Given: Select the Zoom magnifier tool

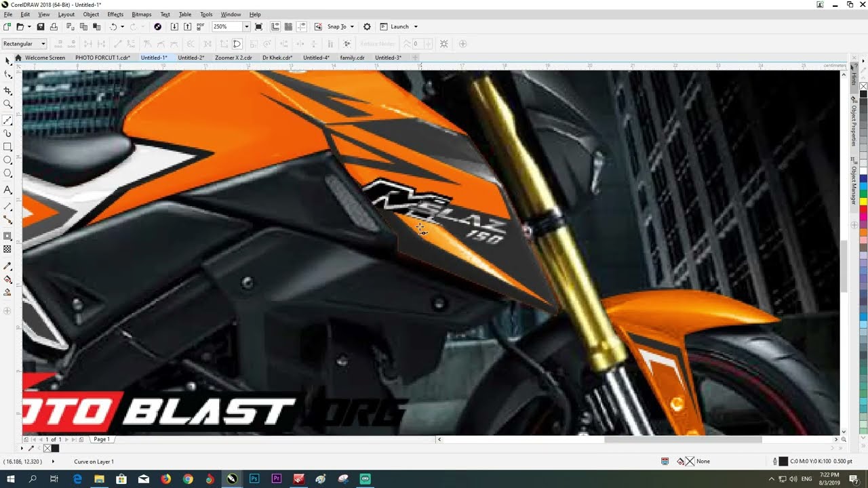Looking at the screenshot, I should tap(7, 104).
